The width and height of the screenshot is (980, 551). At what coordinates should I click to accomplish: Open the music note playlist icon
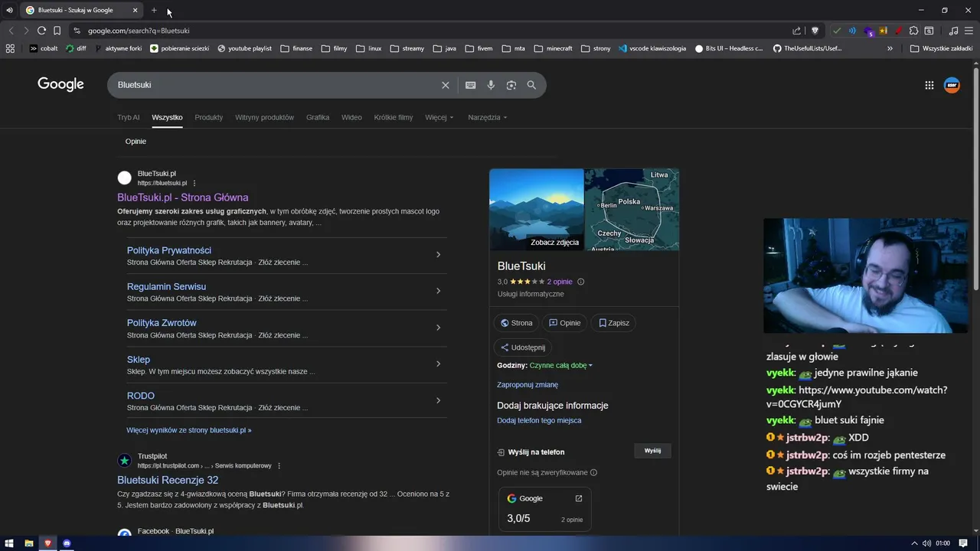[x=953, y=31]
